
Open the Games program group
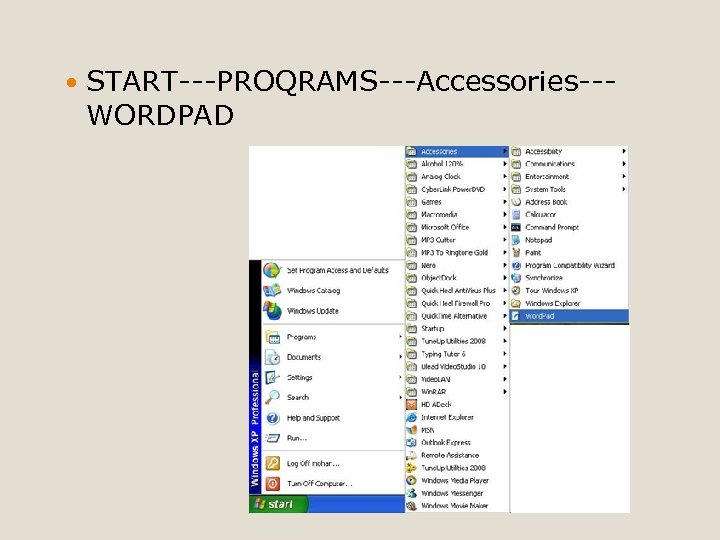457,202
